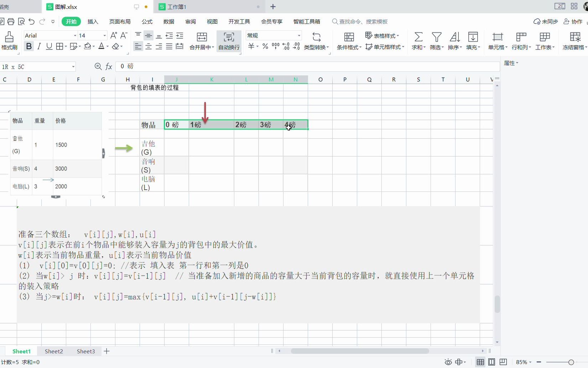This screenshot has width=588, height=368.
Task: Open the 数据 ribbon tab
Action: tap(168, 21)
